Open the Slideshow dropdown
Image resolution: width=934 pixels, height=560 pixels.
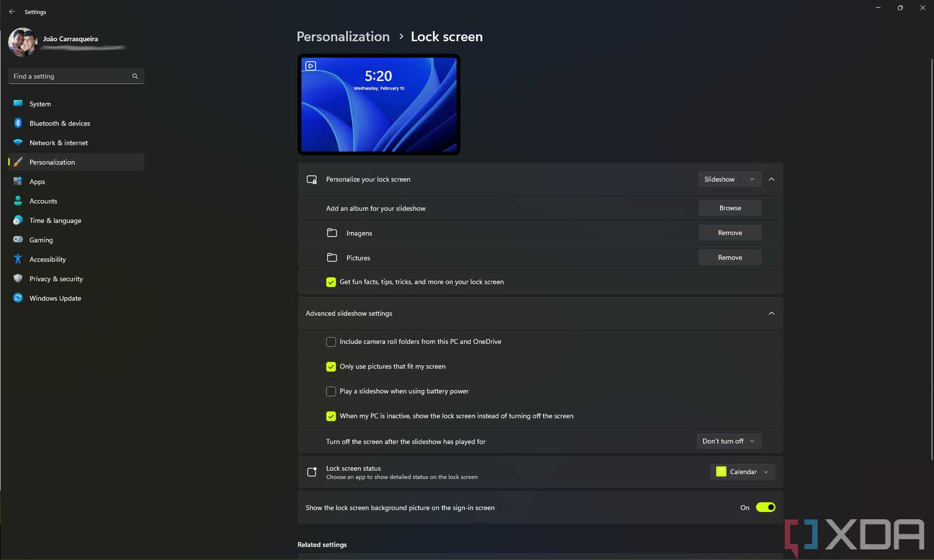[729, 179]
